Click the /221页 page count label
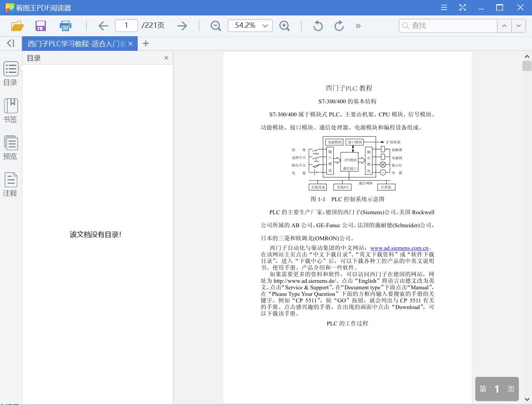 tap(153, 25)
